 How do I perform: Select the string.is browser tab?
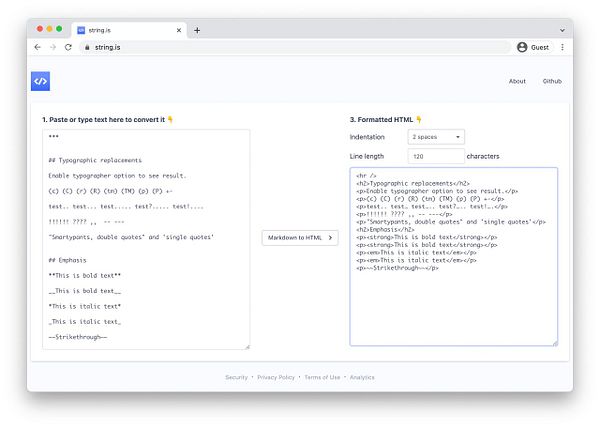point(129,30)
